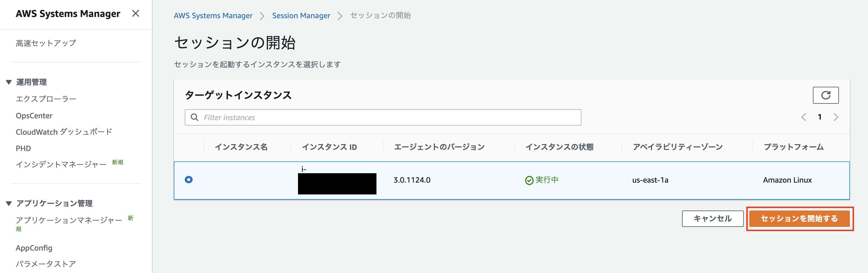Click セッションを開始する button
This screenshot has height=273, width=868.
click(x=799, y=219)
